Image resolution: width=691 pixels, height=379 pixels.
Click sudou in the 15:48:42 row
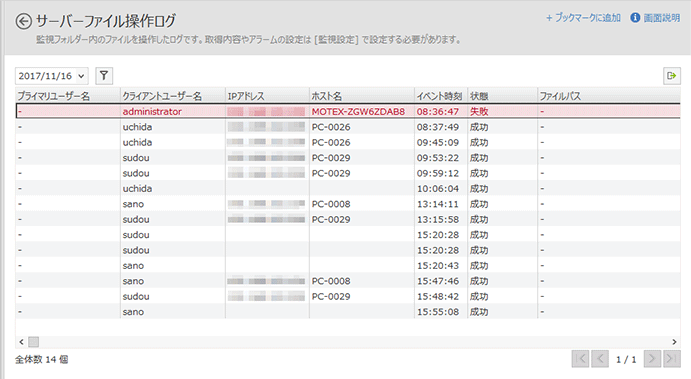[x=136, y=297]
